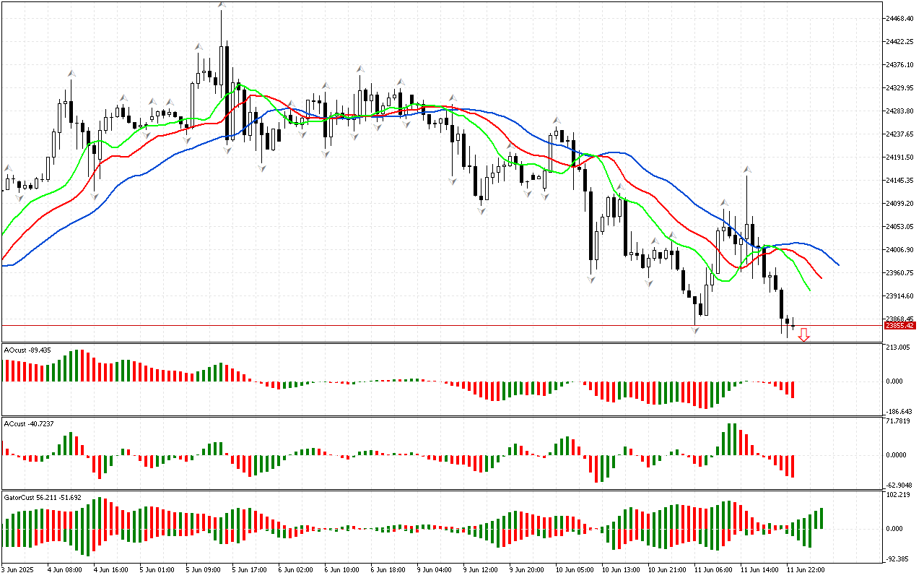
Task: Click the right end of red Alligator line
Action: tap(821, 277)
